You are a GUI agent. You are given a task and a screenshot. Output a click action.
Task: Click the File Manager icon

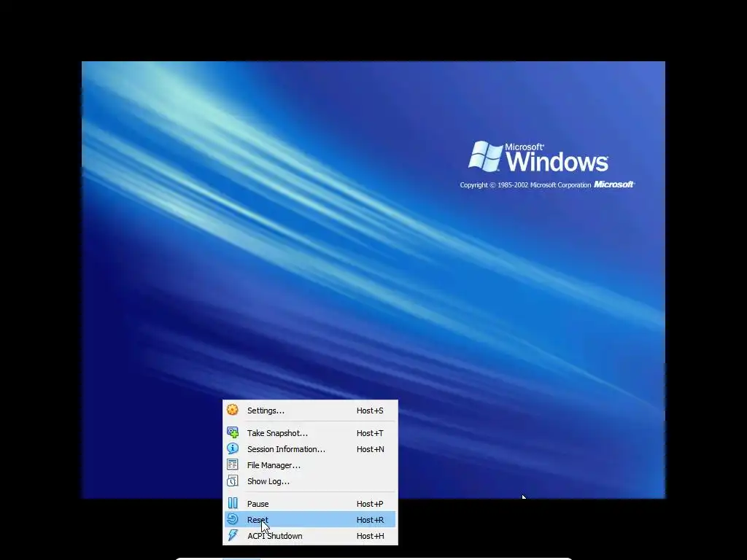(233, 464)
